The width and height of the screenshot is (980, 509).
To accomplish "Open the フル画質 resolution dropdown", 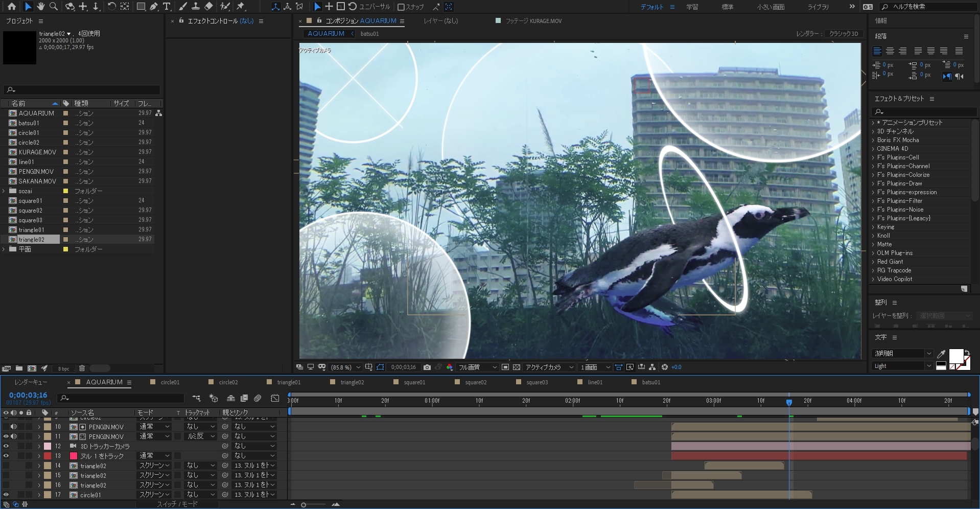I will coord(477,367).
